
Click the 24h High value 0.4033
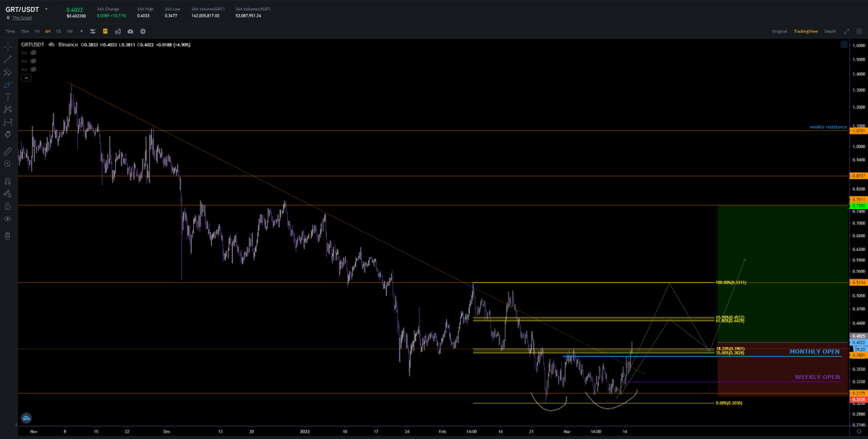tap(144, 15)
